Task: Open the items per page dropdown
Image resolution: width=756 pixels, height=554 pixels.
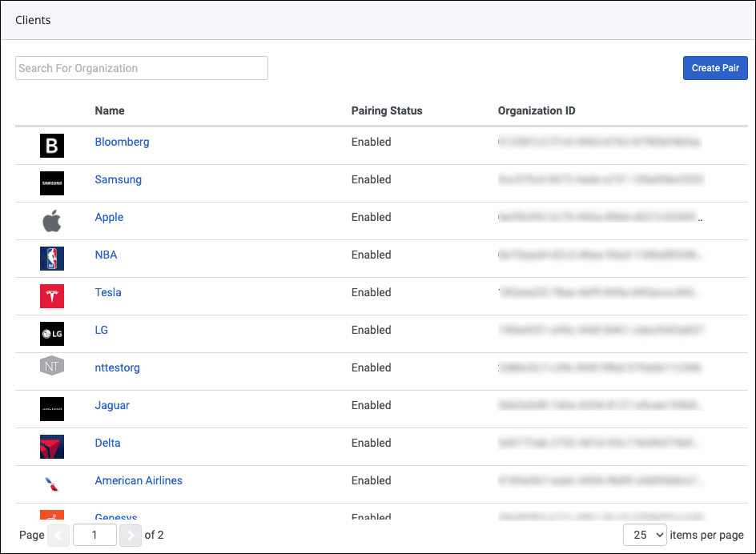Action: (x=645, y=534)
